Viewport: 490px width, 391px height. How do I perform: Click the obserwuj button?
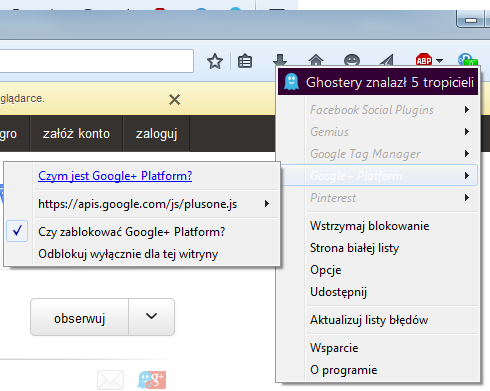coord(80,318)
